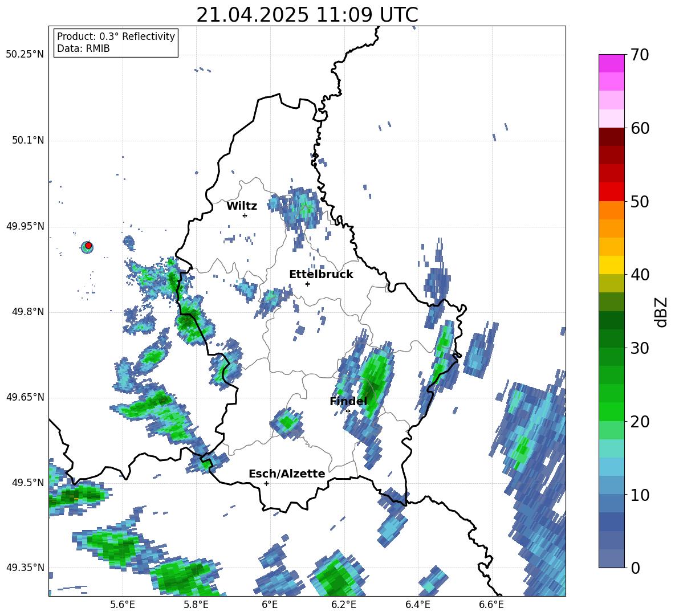Click the dBZ colorbar label
Viewport: 675px width, 616px height.
click(662, 312)
